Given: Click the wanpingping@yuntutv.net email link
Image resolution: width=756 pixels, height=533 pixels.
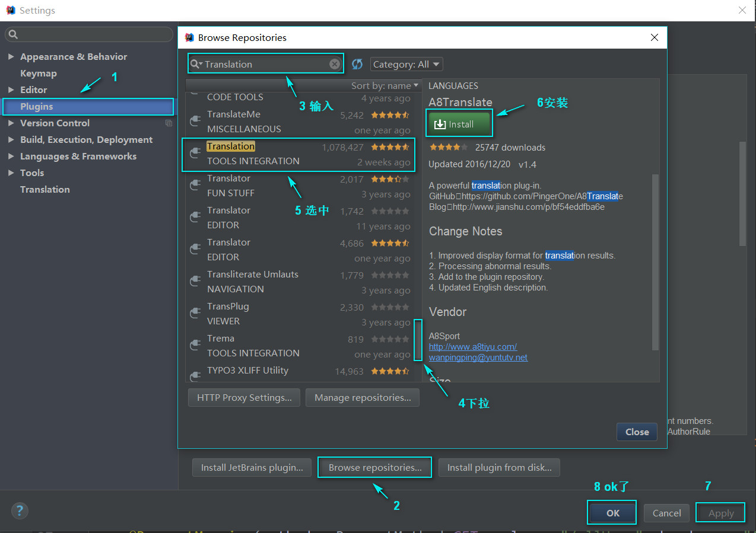Looking at the screenshot, I should 478,358.
